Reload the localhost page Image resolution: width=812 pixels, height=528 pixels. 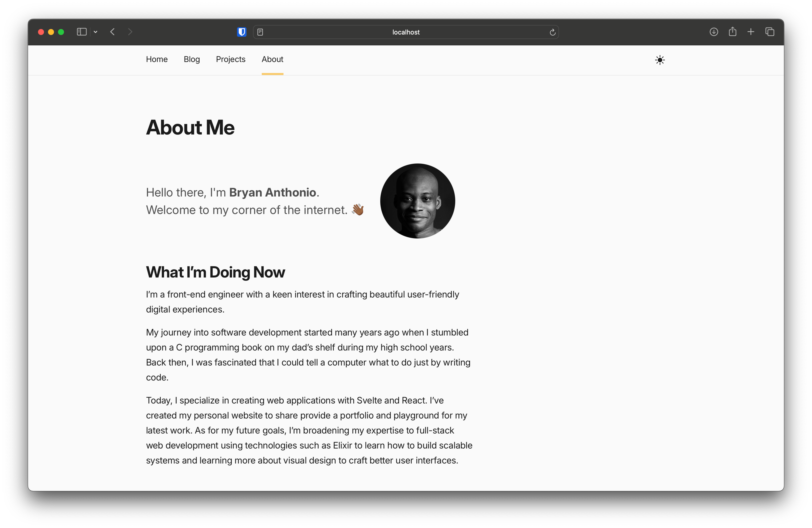553,32
